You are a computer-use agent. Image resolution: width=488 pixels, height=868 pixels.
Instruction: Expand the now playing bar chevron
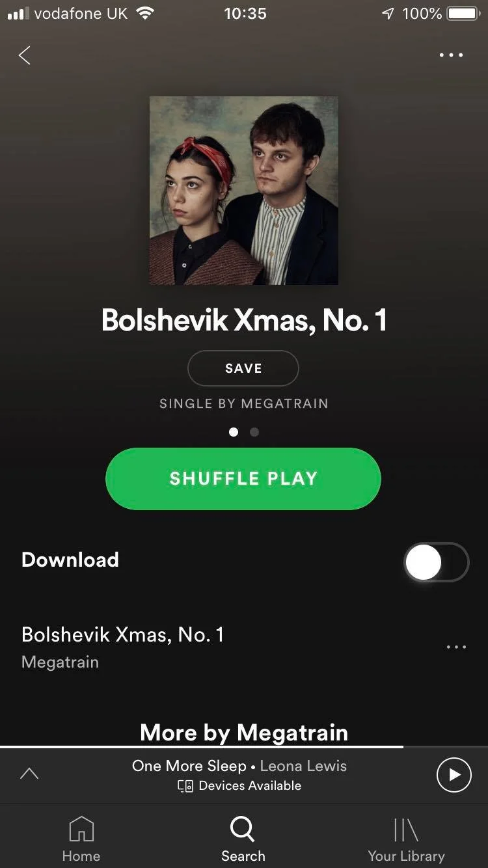click(29, 774)
